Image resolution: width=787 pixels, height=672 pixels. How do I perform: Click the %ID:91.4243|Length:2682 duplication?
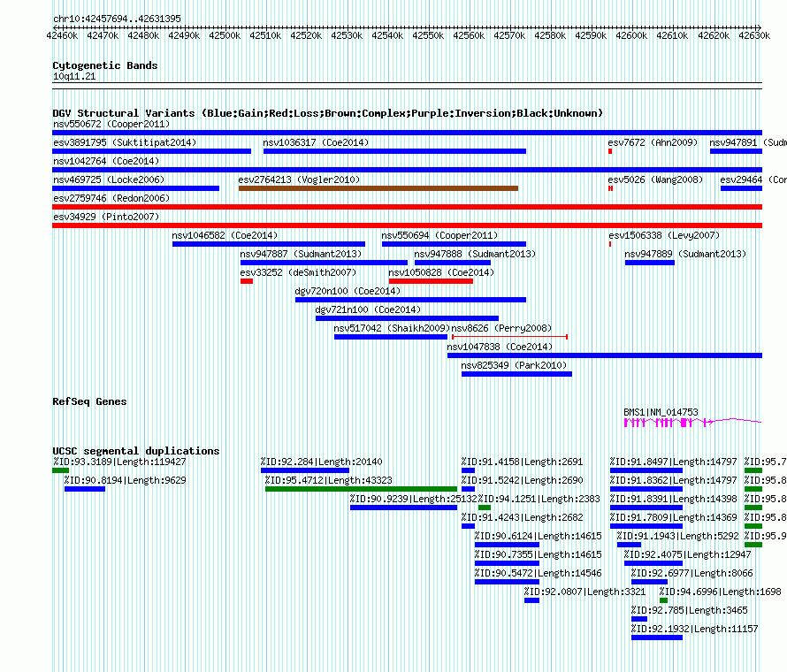468,526
